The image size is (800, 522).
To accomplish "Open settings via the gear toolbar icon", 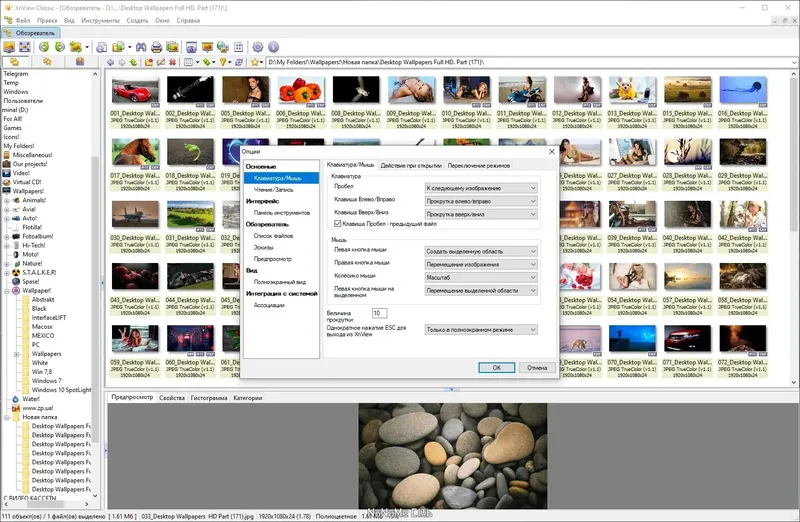I will click(x=258, y=47).
